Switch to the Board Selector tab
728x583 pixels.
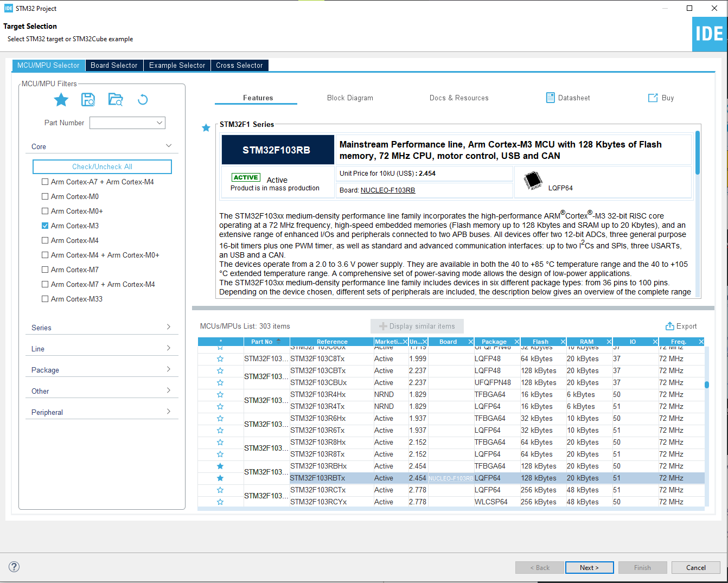[114, 65]
